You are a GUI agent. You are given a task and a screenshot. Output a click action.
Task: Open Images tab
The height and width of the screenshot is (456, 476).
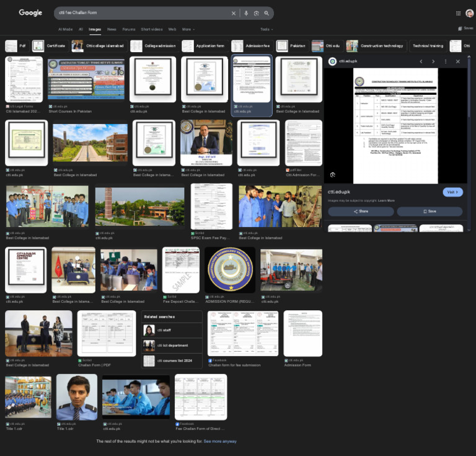tap(95, 29)
